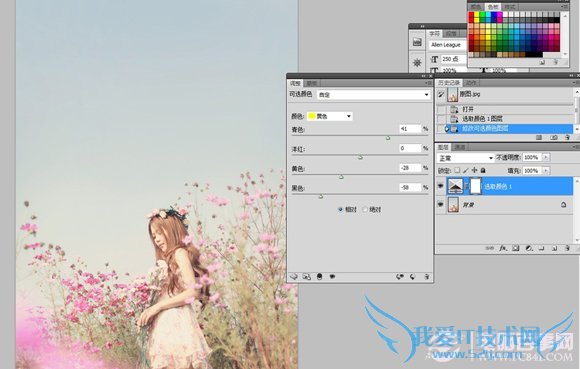
Task: Open the new adjustment layer half-circle icon
Action: pos(529,248)
